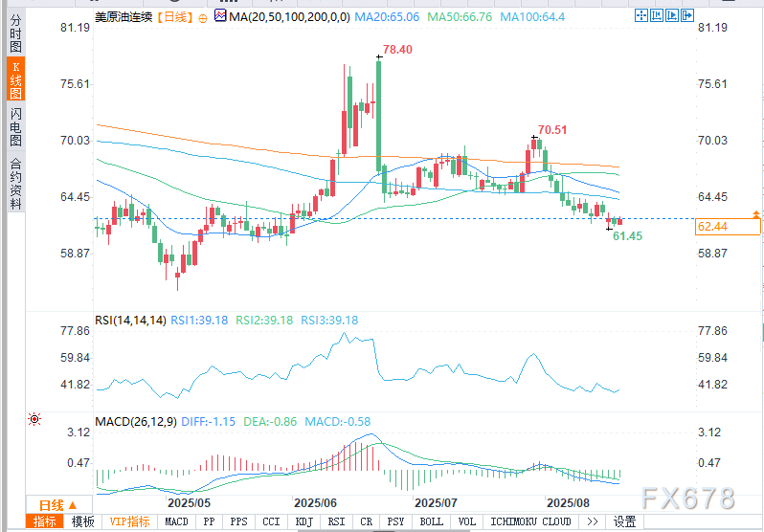Screen dimensions: 764x532
Task: Click the 设置 settings button
Action: (x=625, y=521)
